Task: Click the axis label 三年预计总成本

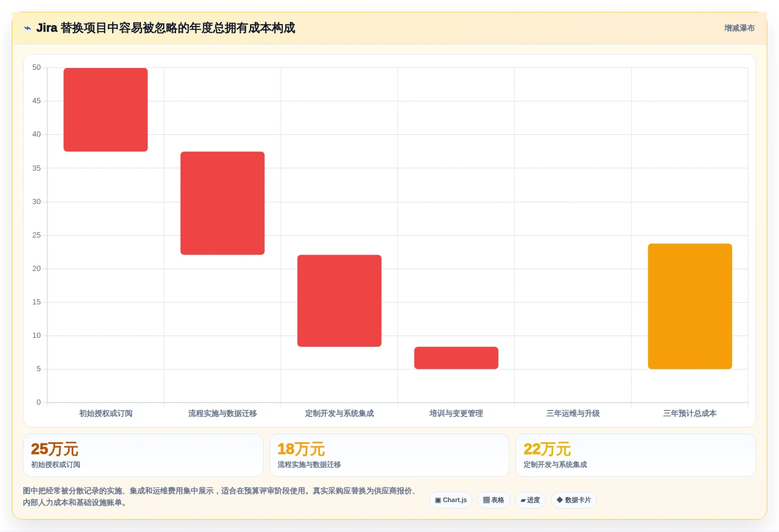Action: [x=690, y=414]
